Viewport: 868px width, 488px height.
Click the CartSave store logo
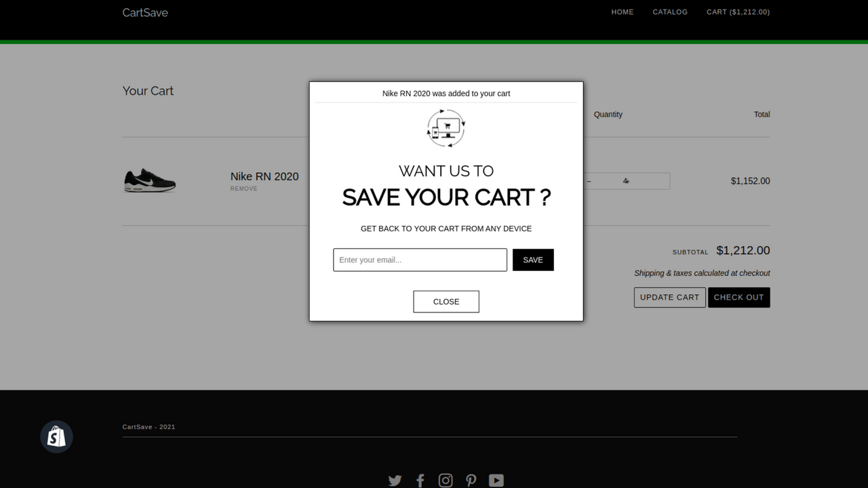[x=144, y=12]
